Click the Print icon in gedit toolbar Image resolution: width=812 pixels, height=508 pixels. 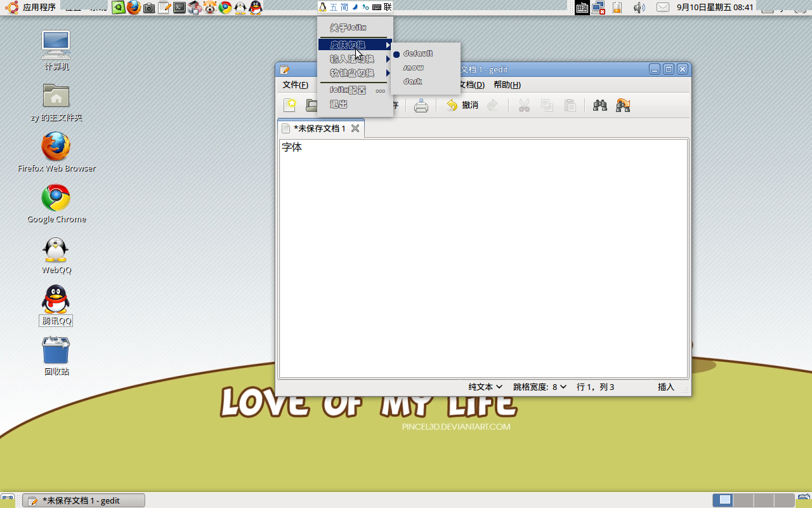[421, 105]
